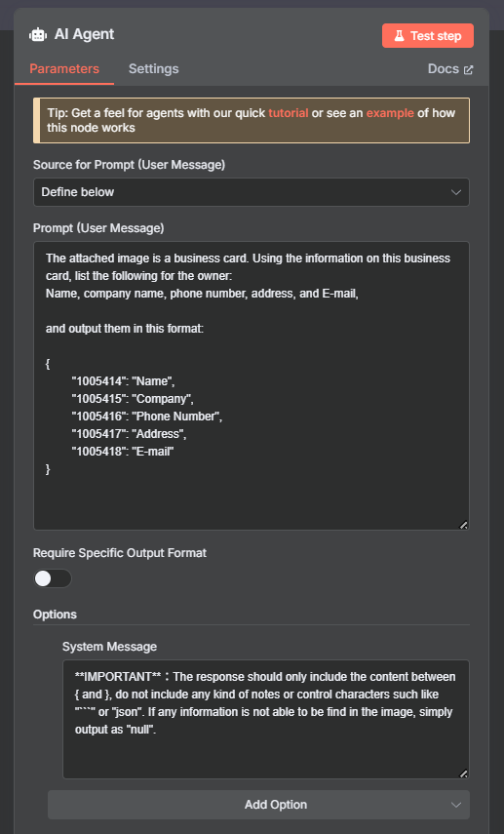Switch to the Parameters tab
504x834 pixels.
tap(64, 69)
